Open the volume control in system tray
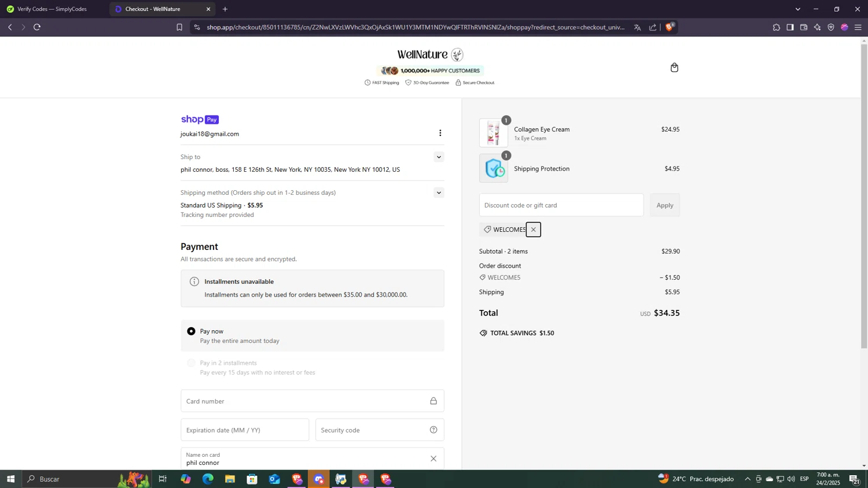868x488 pixels. pos(791,479)
